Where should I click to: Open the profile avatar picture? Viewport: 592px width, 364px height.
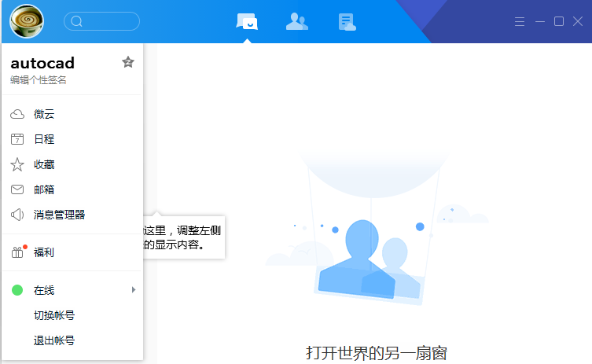[27, 21]
